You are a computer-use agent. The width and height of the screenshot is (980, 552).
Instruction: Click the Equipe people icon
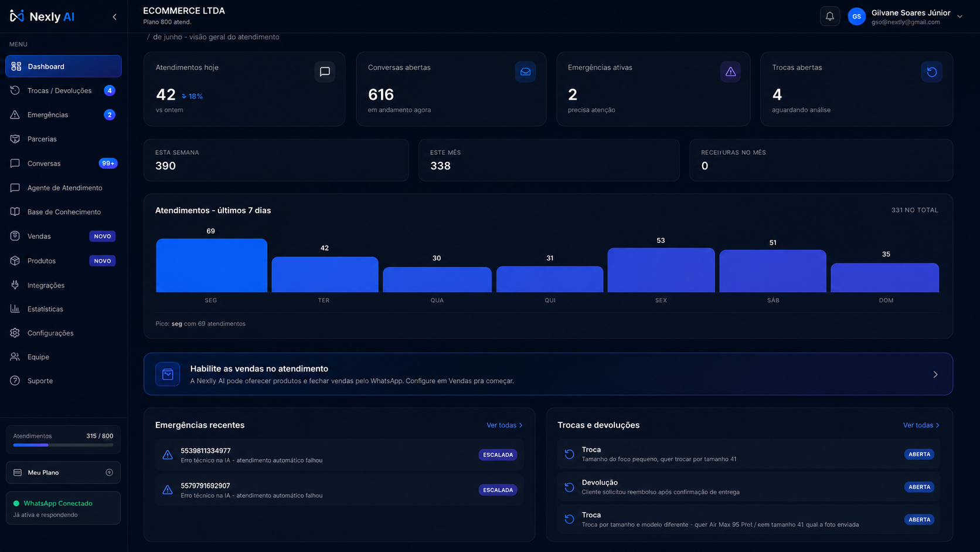15,357
